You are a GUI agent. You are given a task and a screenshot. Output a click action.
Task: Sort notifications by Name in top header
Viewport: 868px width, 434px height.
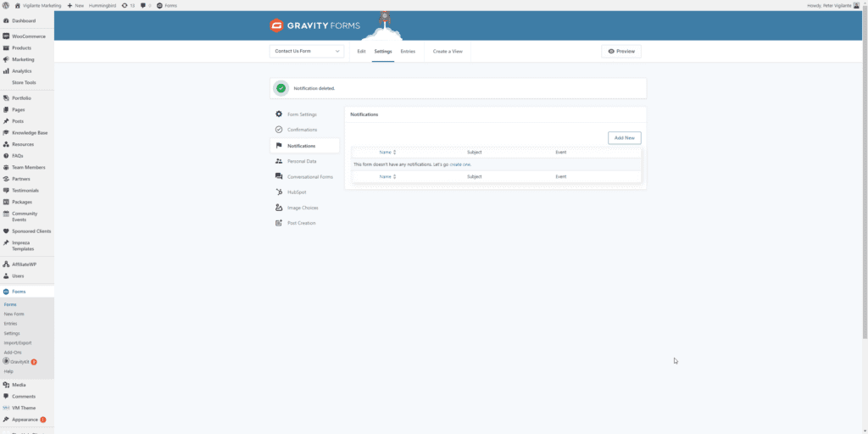[x=387, y=152]
